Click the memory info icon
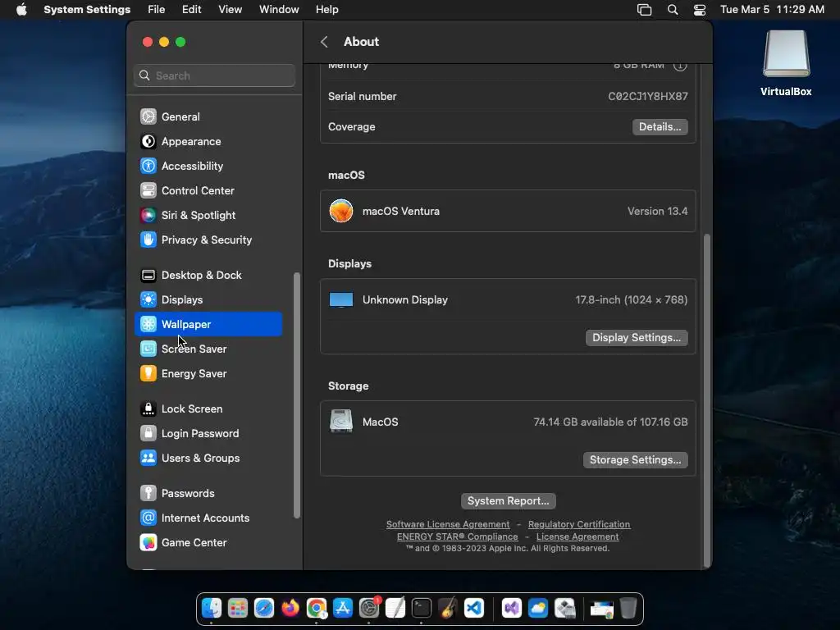The height and width of the screenshot is (630, 840). coord(680,66)
